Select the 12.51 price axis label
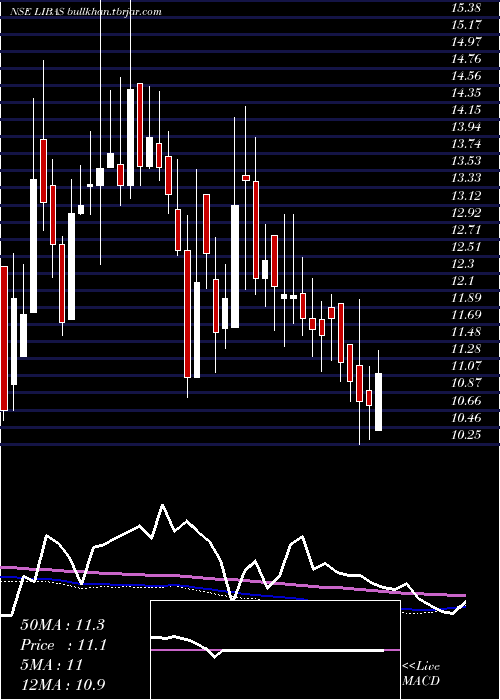Image resolution: width=500 pixels, height=700 pixels. pos(466,246)
